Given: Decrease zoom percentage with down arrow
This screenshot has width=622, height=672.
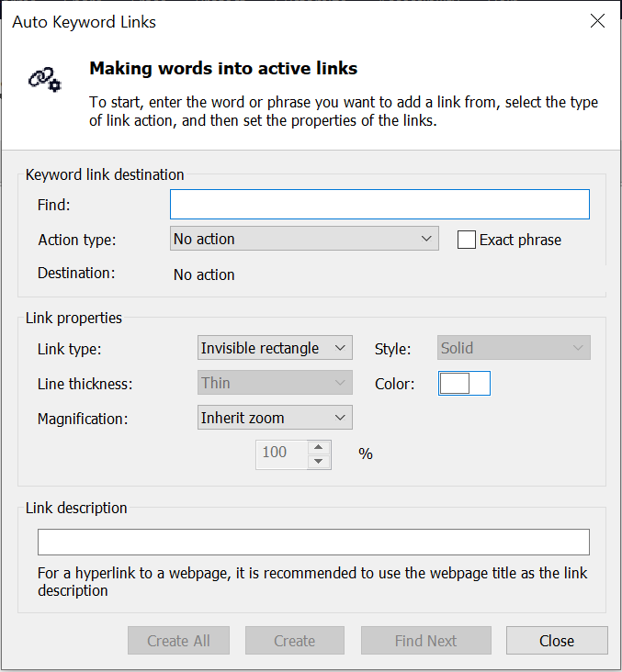Looking at the screenshot, I should tap(318, 462).
